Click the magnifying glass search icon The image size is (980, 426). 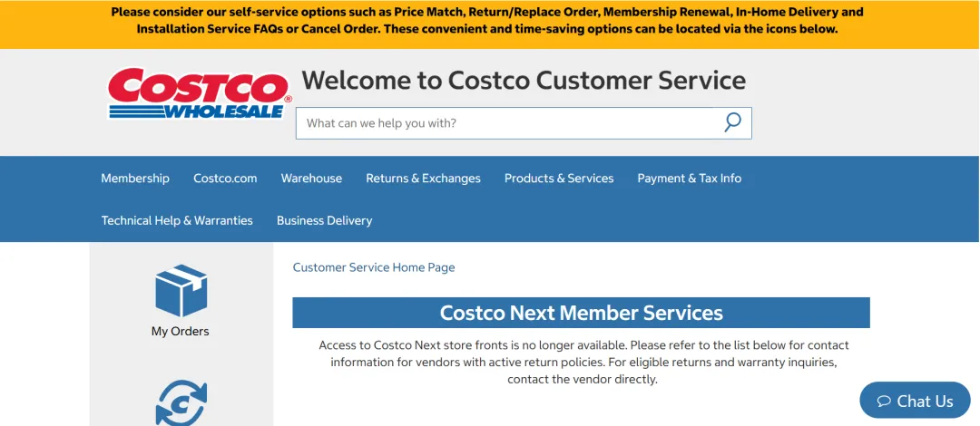click(x=732, y=122)
